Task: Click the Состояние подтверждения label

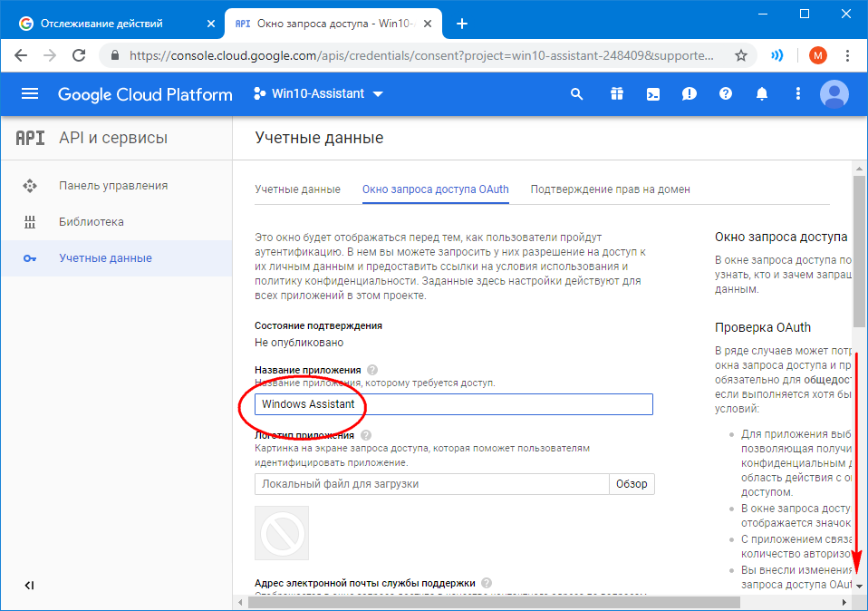Action: [x=318, y=325]
